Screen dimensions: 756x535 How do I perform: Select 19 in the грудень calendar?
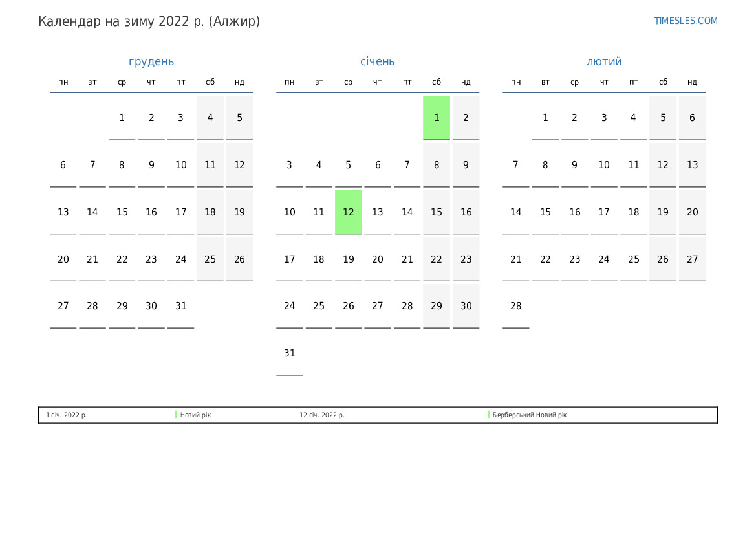click(240, 212)
